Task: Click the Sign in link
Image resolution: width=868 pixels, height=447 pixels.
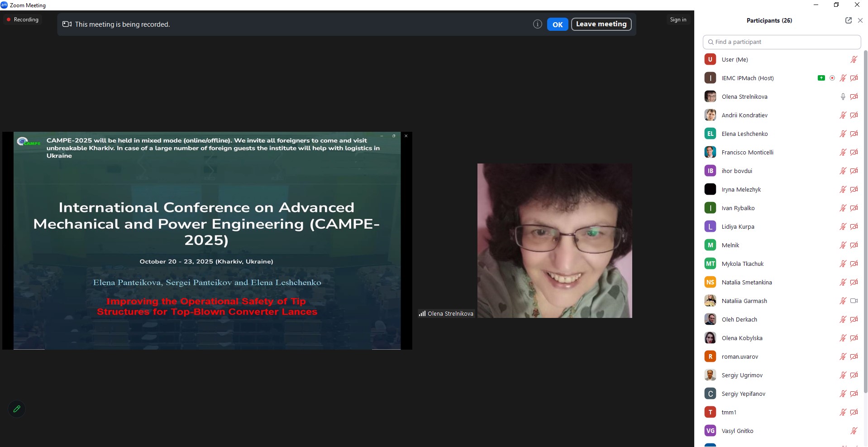Action: click(x=678, y=20)
